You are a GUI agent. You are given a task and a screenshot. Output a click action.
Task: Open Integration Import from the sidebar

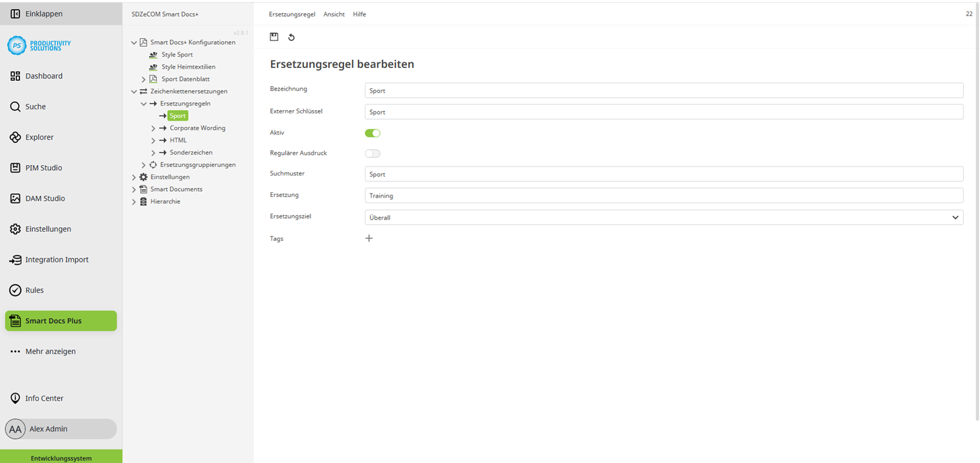point(56,259)
